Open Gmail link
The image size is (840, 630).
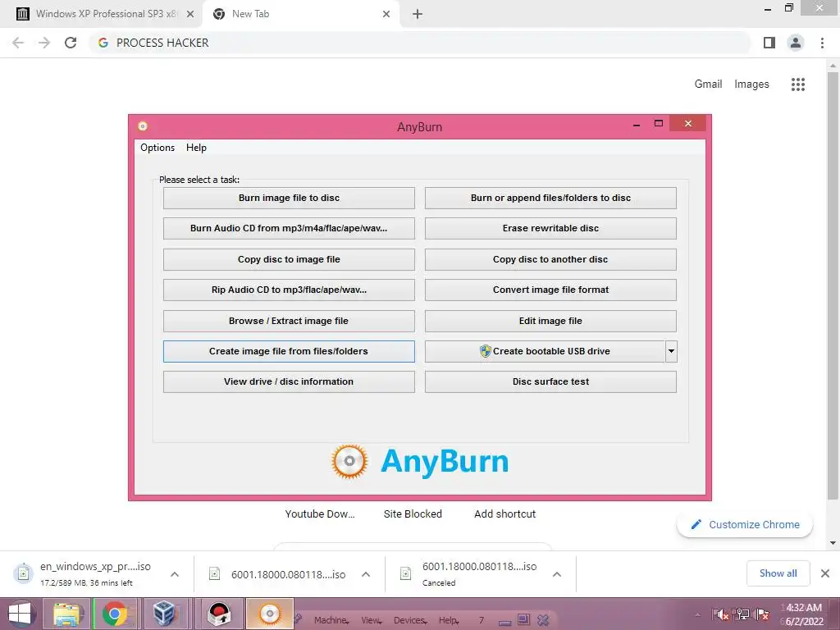[708, 84]
